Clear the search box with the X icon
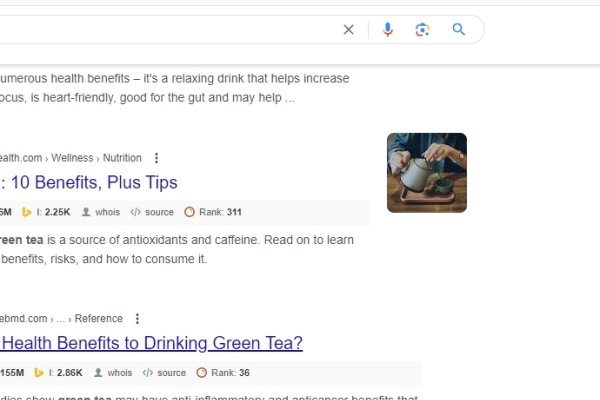600x400 pixels. coord(348,30)
